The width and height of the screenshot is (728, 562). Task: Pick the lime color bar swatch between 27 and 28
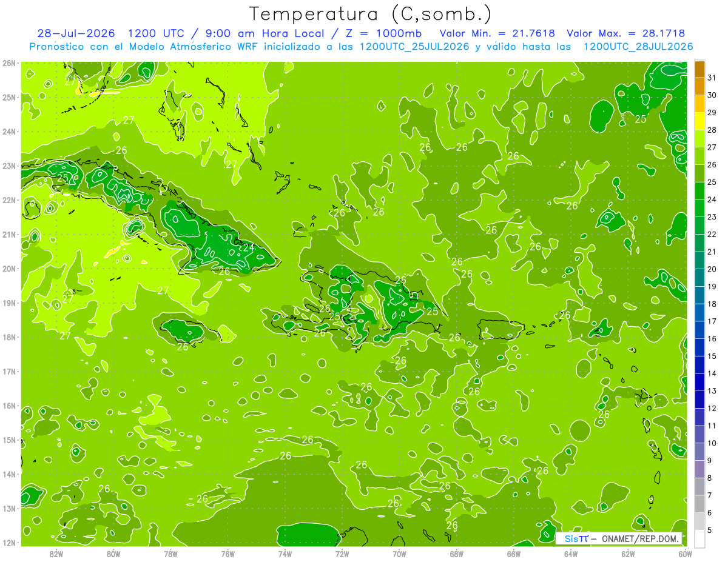699,139
